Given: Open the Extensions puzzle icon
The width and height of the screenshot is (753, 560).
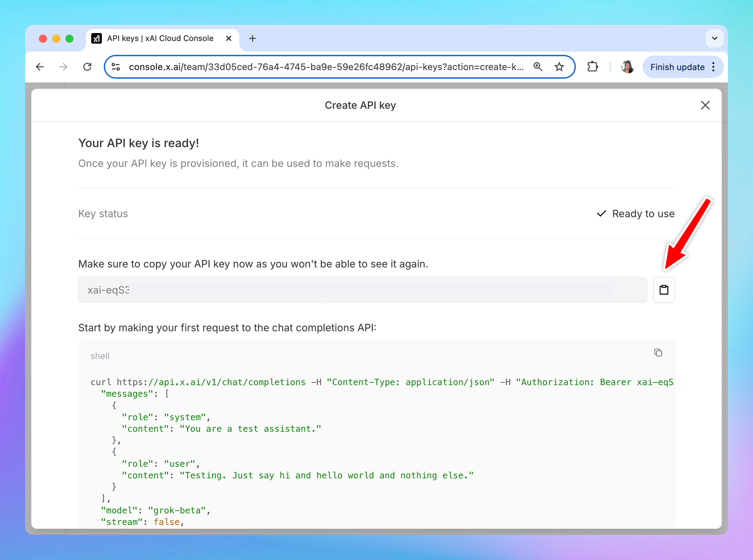Looking at the screenshot, I should coord(592,67).
